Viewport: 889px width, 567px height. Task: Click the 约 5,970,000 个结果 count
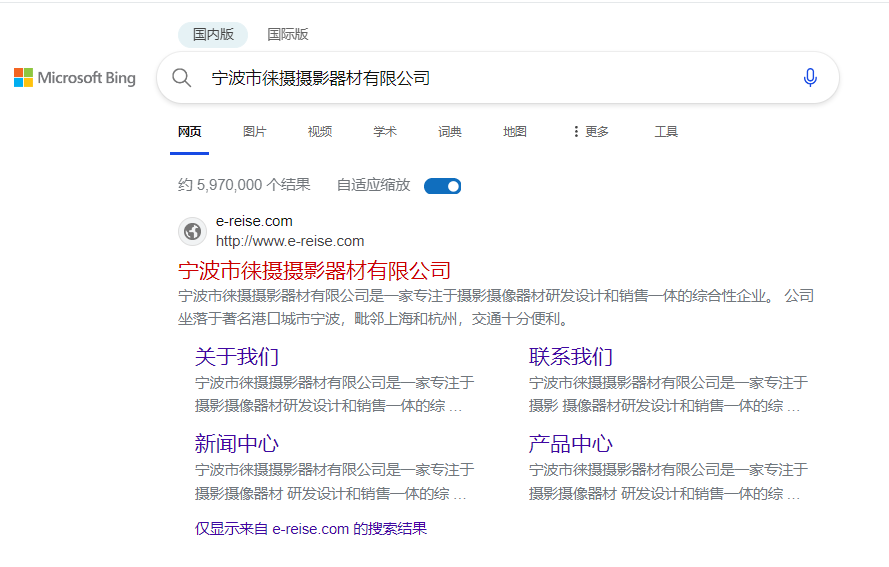click(244, 185)
